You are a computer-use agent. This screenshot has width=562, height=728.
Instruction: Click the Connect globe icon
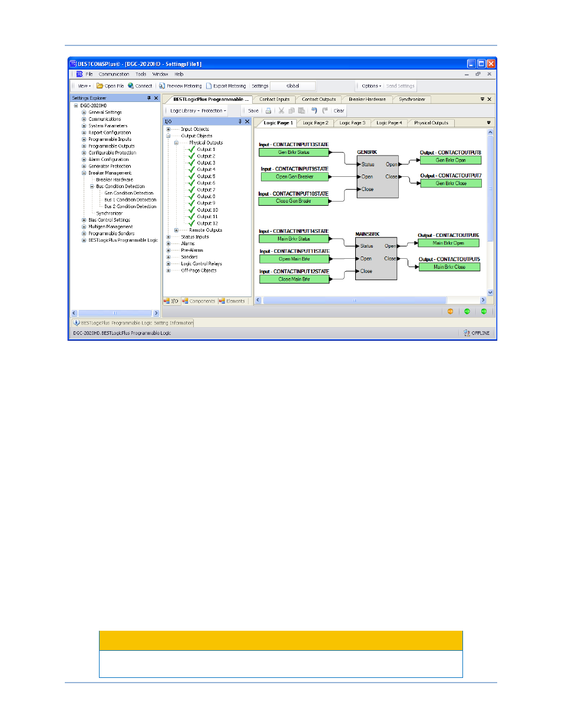131,86
